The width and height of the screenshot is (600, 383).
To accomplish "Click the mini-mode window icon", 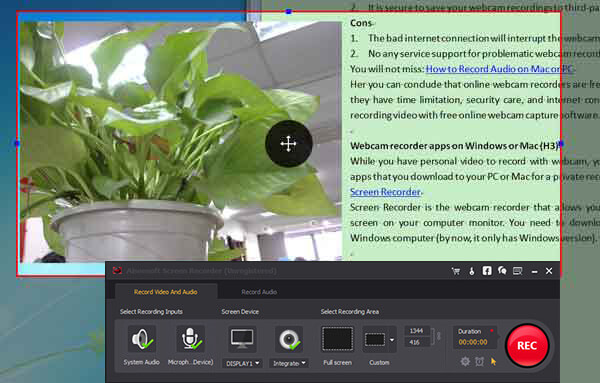I will point(518,271).
